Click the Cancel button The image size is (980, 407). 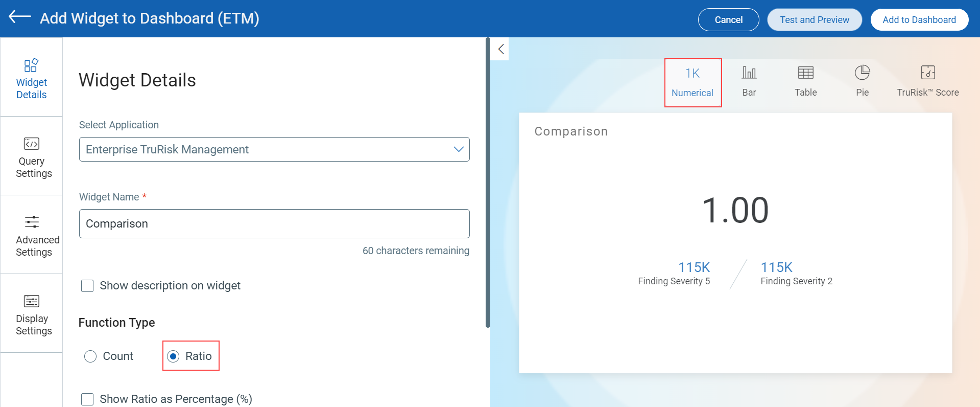(x=728, y=19)
